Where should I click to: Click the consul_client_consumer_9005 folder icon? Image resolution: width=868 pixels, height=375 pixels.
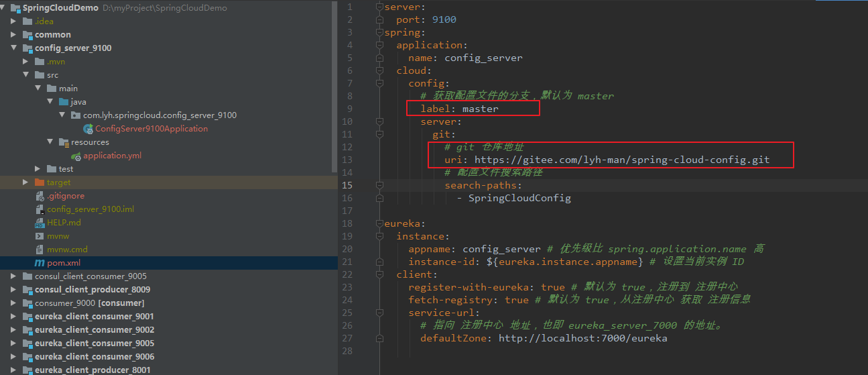(27, 276)
